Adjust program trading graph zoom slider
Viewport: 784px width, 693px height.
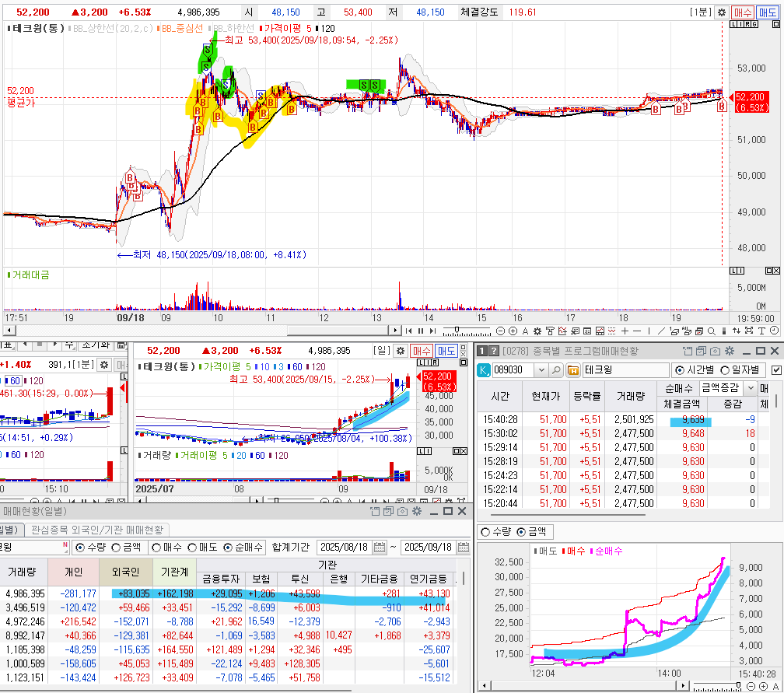[739, 685]
